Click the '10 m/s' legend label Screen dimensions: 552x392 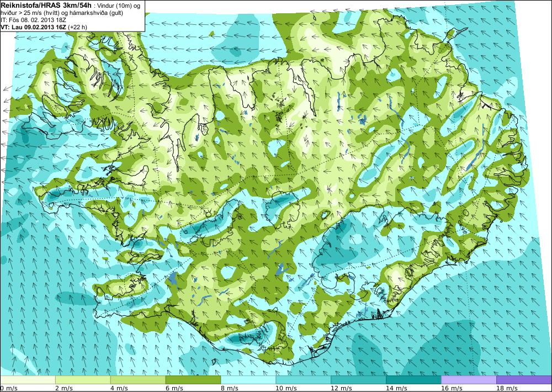[286, 388]
